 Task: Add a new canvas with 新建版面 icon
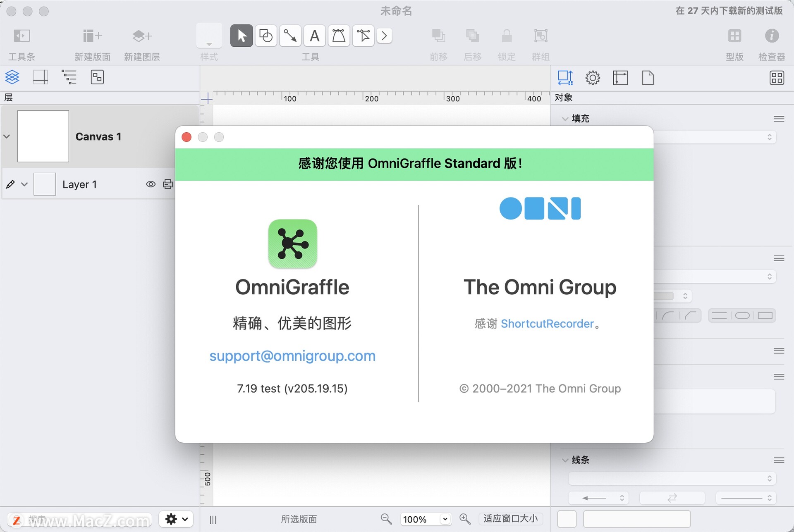click(92, 36)
